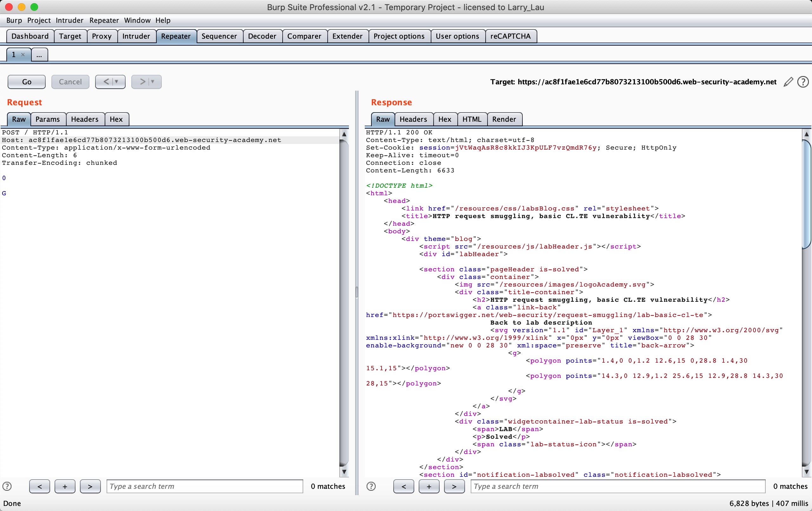Open the Intruder menu
The height and width of the screenshot is (511, 812).
(69, 20)
